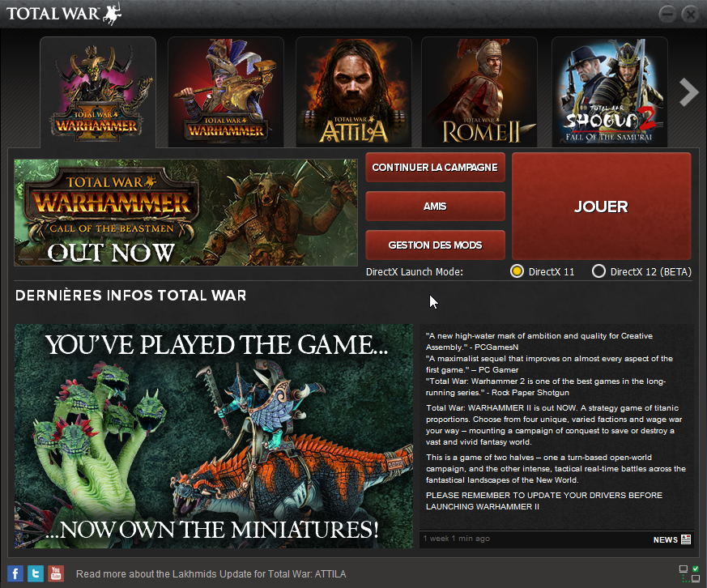This screenshot has width=707, height=588.
Task: Choose the Total War Rome II tab
Action: coord(479,92)
